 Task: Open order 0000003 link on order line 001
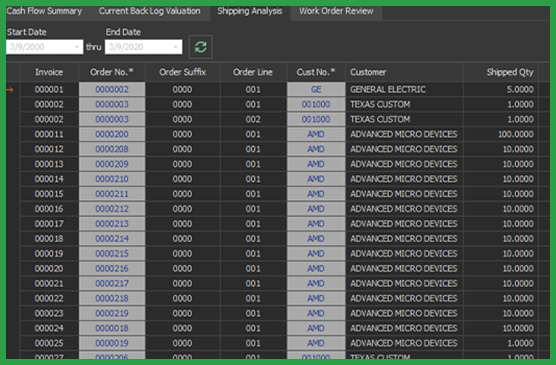coord(112,104)
